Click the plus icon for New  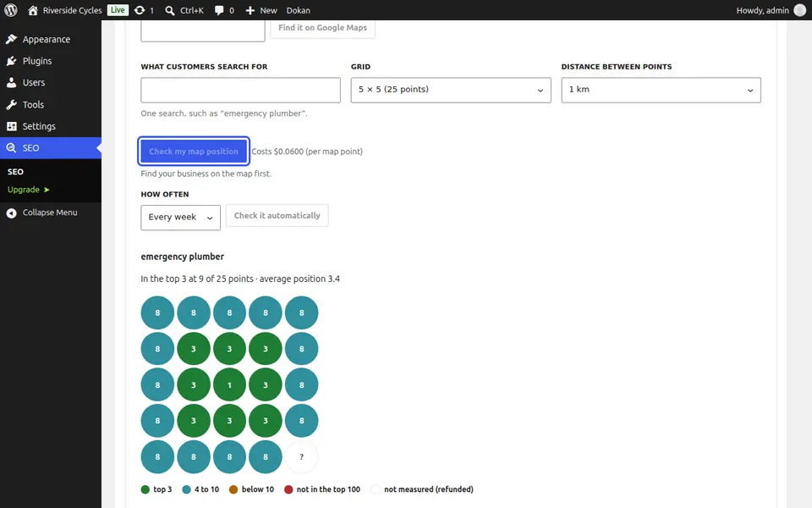(x=250, y=10)
